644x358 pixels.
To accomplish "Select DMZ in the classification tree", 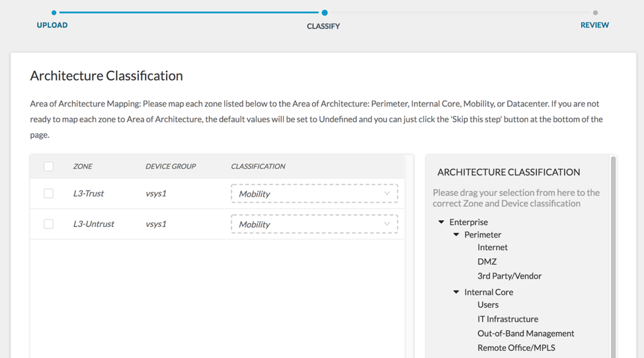I will [487, 262].
